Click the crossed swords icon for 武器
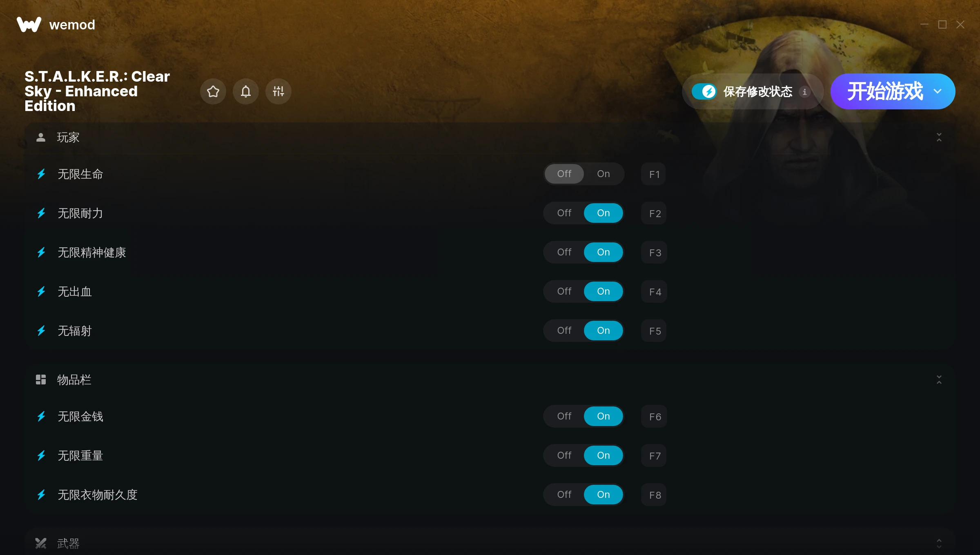Screen dimensions: 980x555 [x=41, y=543]
